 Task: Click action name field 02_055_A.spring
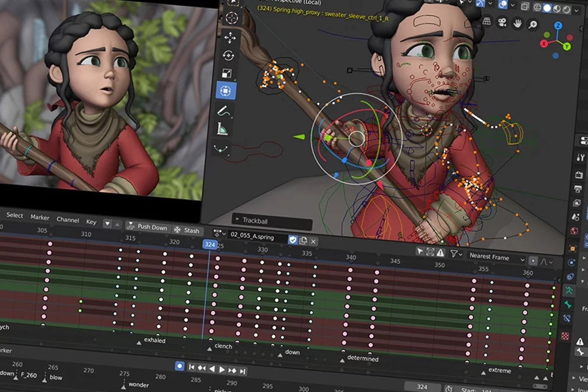pyautogui.click(x=257, y=237)
